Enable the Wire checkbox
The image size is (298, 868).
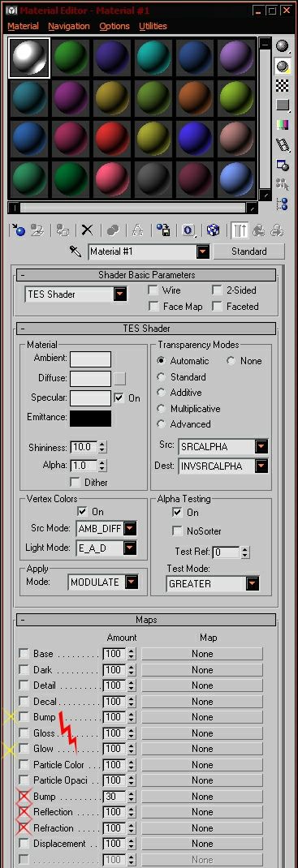[x=153, y=290]
